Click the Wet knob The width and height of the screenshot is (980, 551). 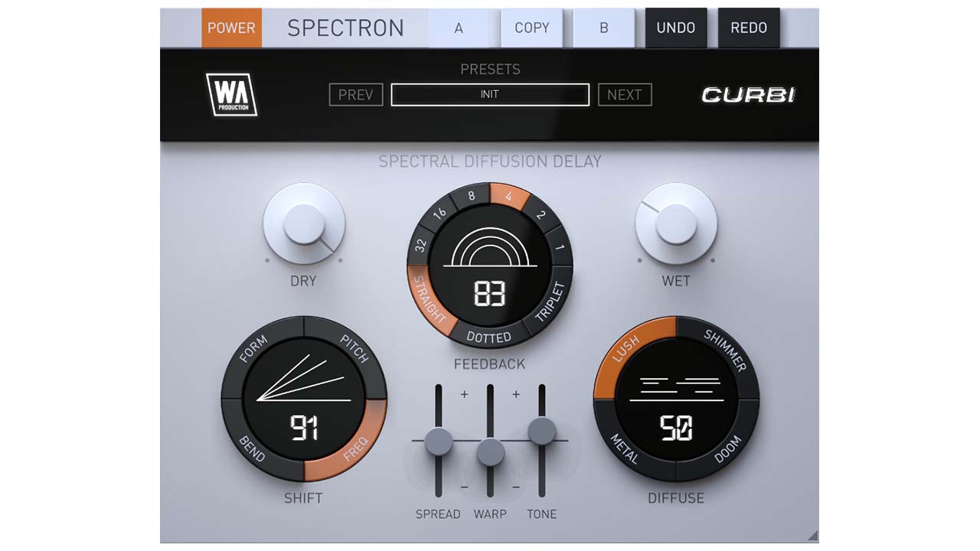(676, 224)
